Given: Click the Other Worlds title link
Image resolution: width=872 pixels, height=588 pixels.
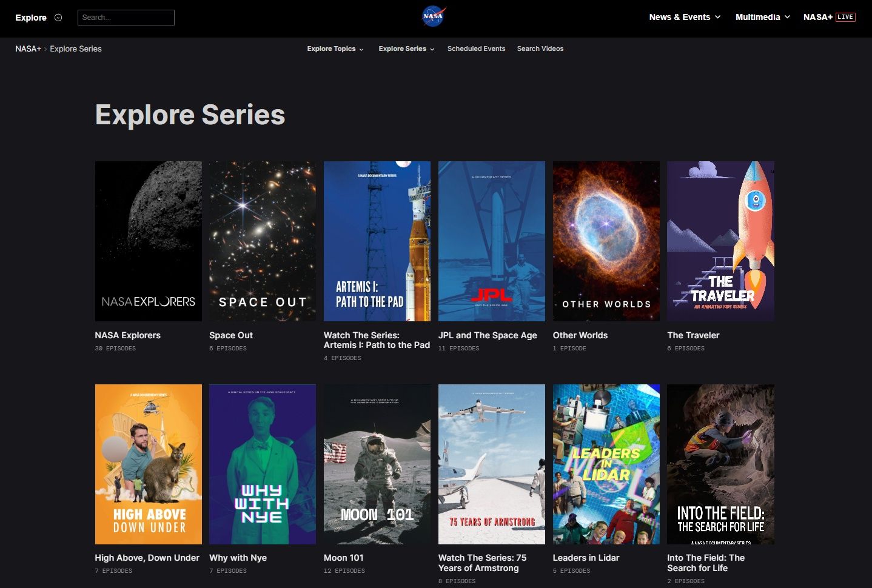Looking at the screenshot, I should [x=580, y=335].
